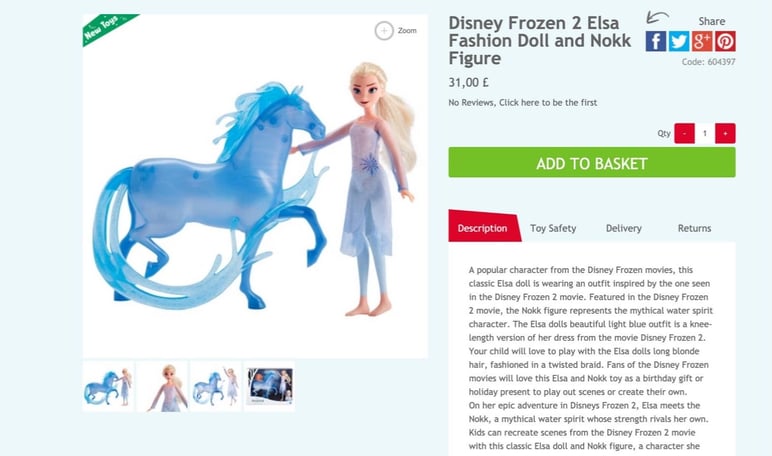This screenshot has width=772, height=456.
Task: Open the Delivery tab
Action: click(624, 228)
